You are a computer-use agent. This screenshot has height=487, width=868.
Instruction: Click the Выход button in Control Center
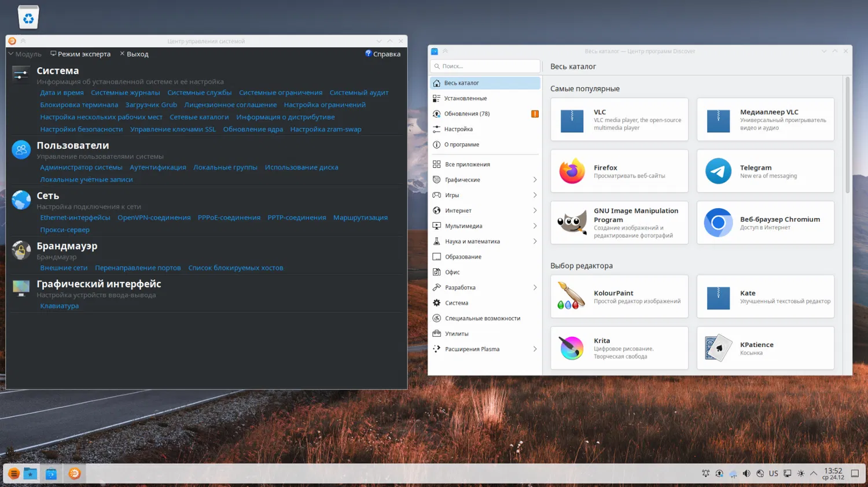tap(134, 54)
